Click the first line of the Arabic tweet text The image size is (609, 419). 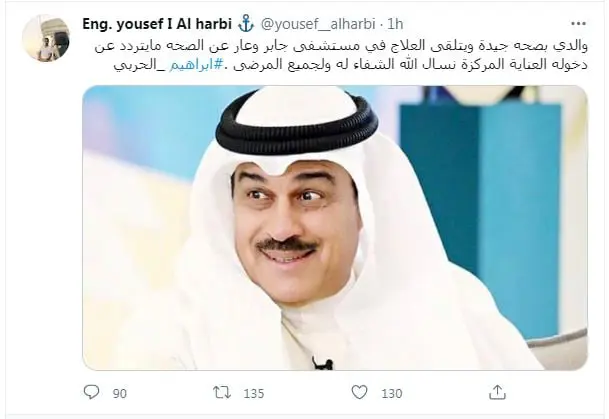pos(341,46)
